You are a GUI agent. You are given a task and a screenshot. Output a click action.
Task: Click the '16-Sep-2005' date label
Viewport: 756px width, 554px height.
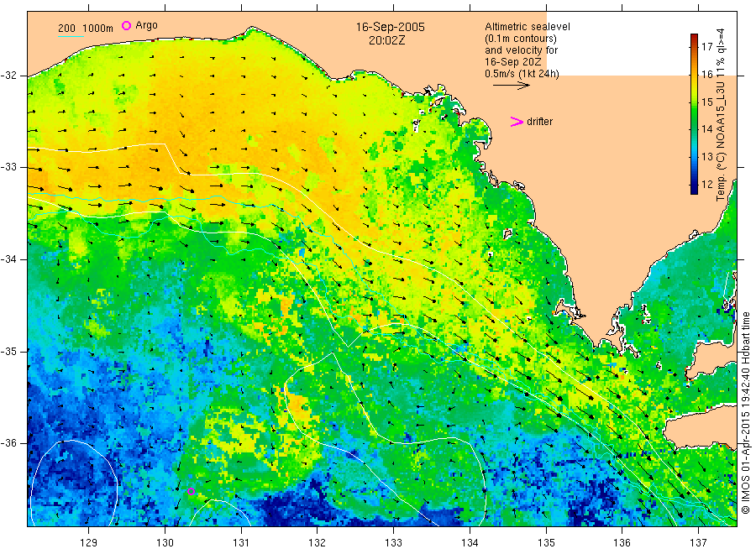click(x=390, y=27)
